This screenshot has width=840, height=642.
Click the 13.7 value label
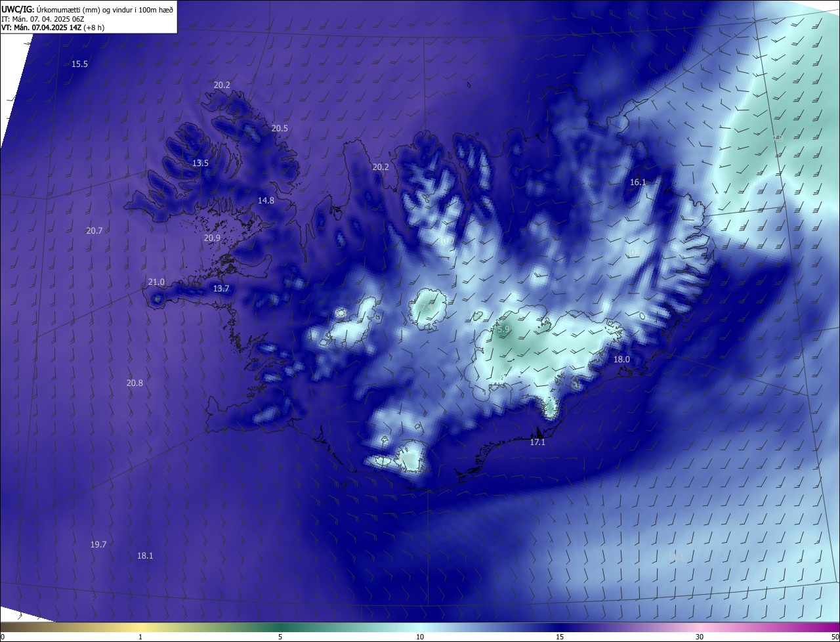[221, 288]
